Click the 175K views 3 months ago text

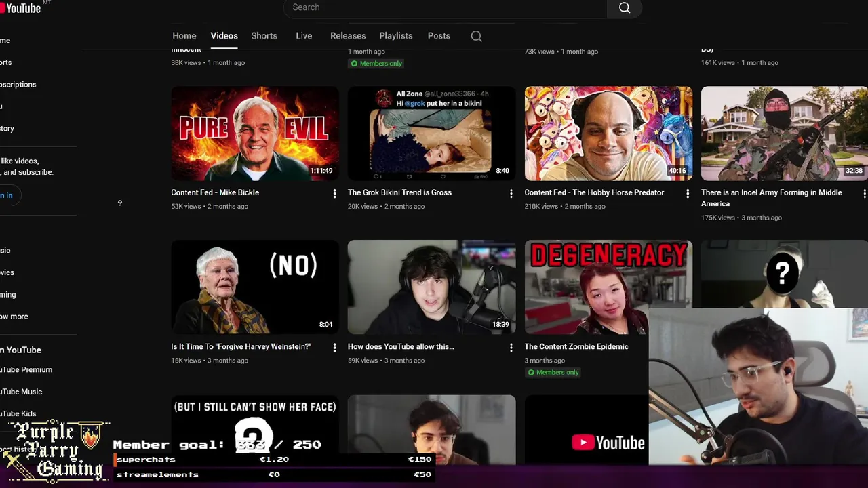tap(741, 218)
